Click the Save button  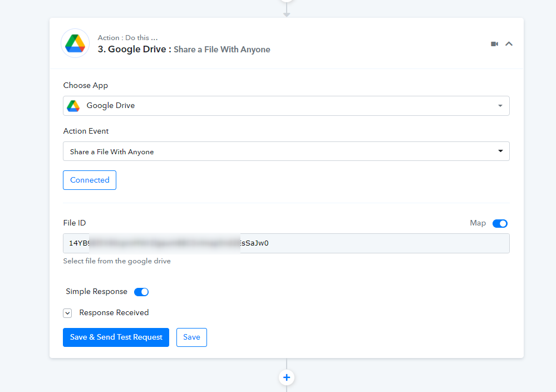[x=191, y=337]
